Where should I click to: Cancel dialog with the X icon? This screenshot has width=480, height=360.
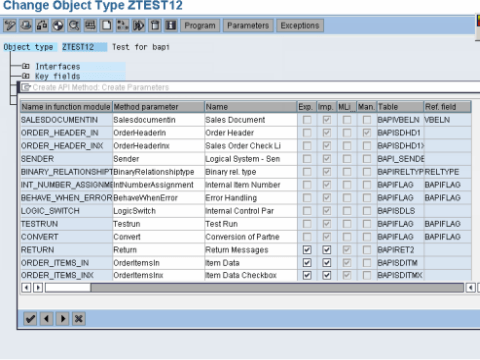(x=79, y=319)
